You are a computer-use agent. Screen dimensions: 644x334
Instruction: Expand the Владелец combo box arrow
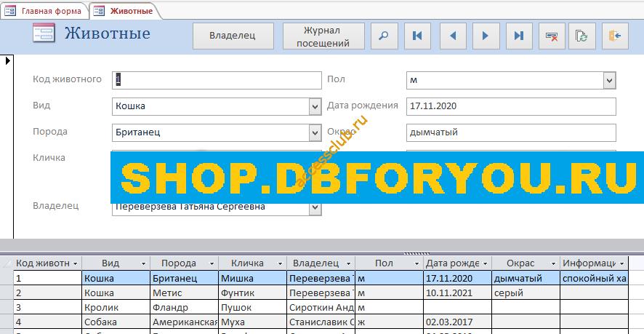point(315,208)
